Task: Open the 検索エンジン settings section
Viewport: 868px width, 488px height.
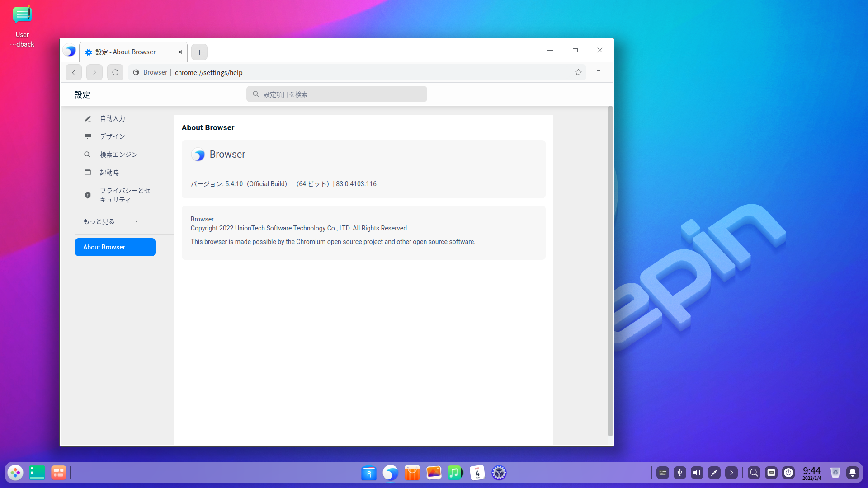Action: pos(118,155)
